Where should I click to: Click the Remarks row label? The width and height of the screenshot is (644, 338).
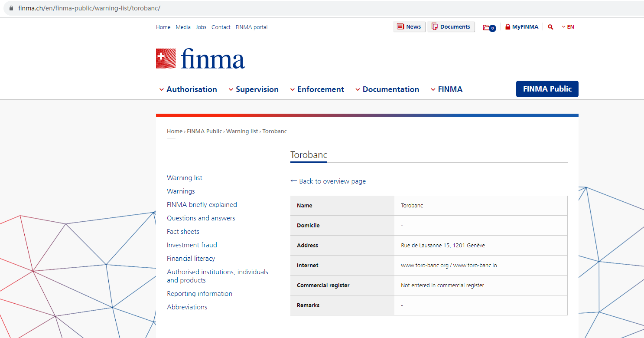click(308, 305)
